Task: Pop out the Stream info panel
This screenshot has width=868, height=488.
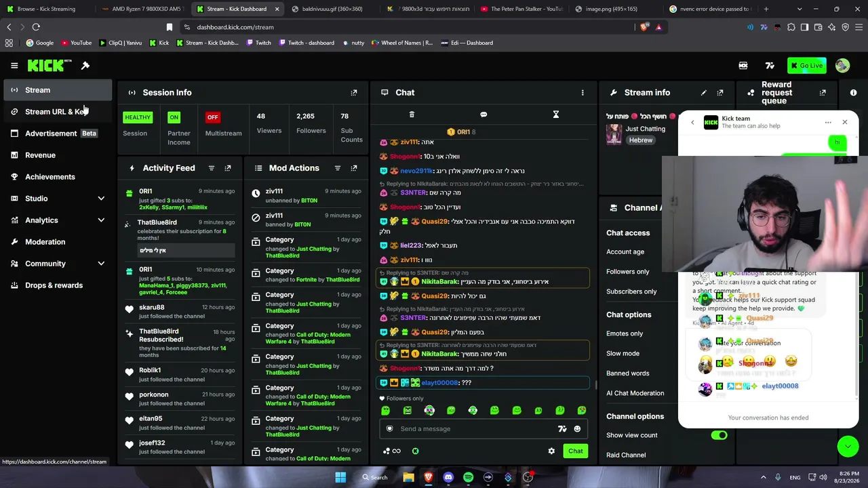Action: (720, 93)
